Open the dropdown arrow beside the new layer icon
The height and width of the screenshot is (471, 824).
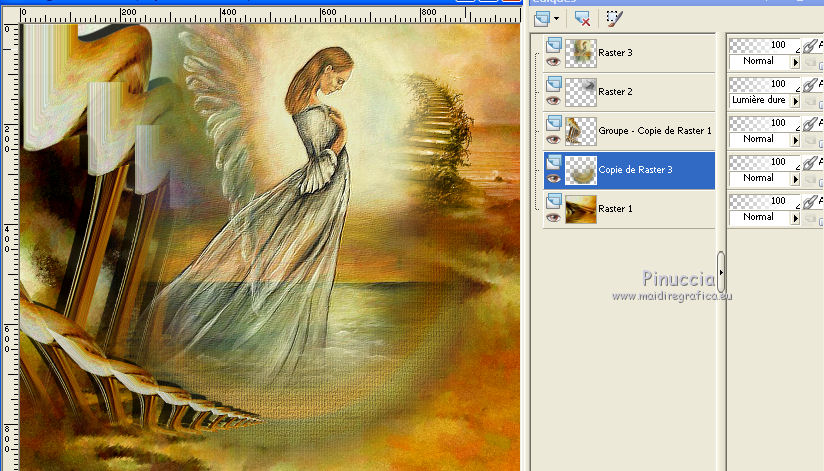(557, 19)
